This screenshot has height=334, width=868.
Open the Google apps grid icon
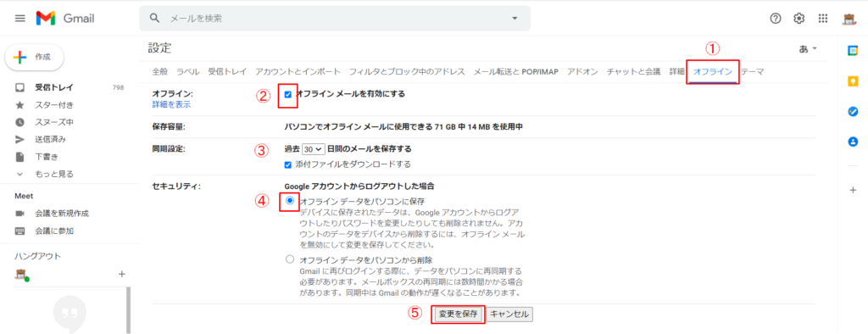822,19
